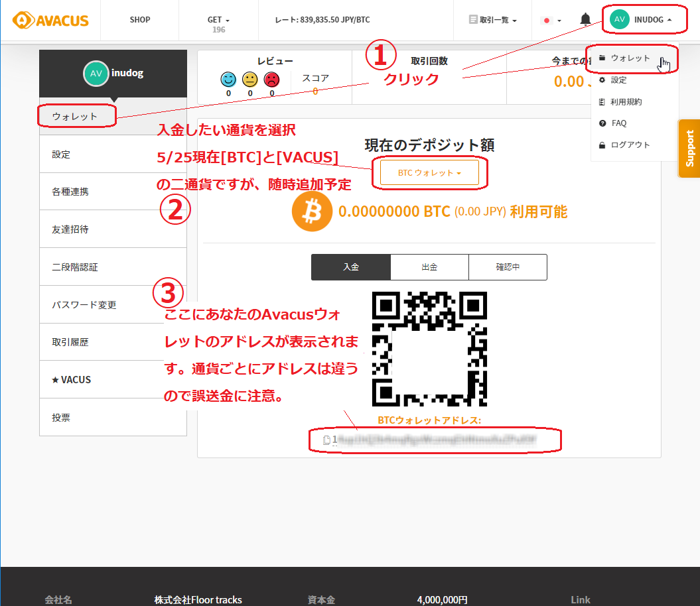Click the Bitcoin coin icon
The width and height of the screenshot is (700, 606).
312,211
